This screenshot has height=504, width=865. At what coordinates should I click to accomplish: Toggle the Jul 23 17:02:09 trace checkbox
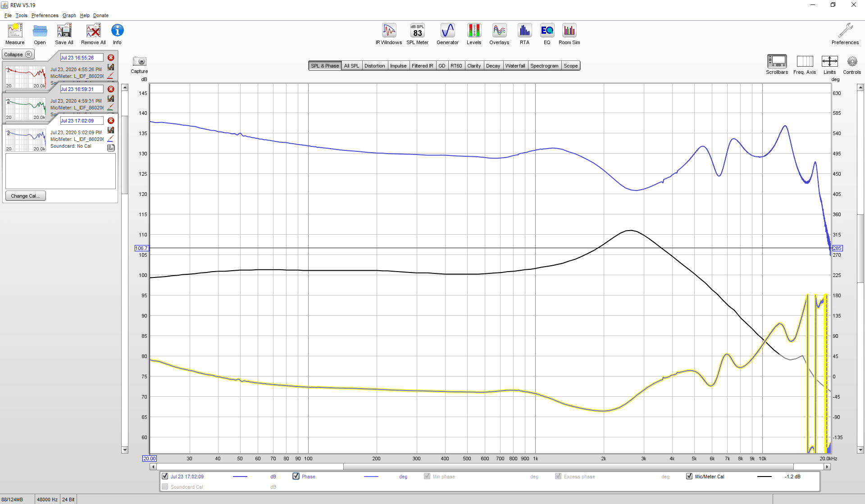tap(165, 476)
